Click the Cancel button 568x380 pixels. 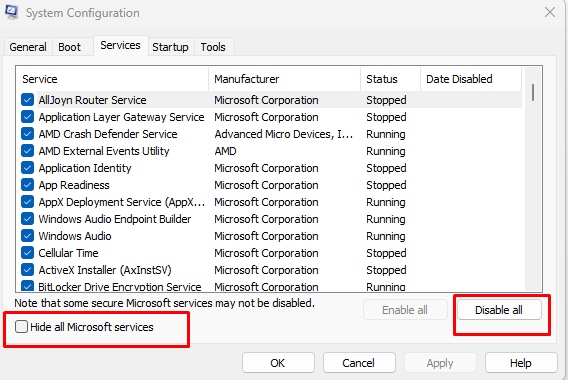pyautogui.click(x=359, y=363)
